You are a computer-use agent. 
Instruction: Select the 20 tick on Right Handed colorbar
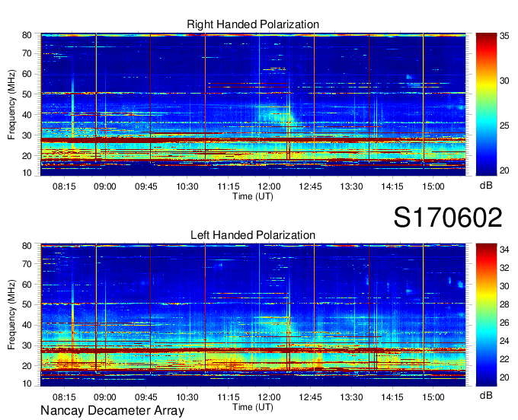[x=504, y=170]
